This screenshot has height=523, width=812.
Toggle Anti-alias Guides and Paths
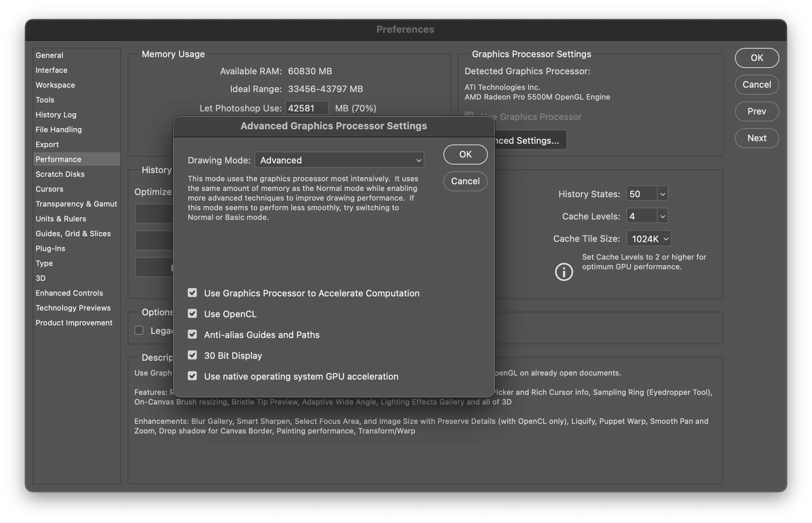point(192,334)
